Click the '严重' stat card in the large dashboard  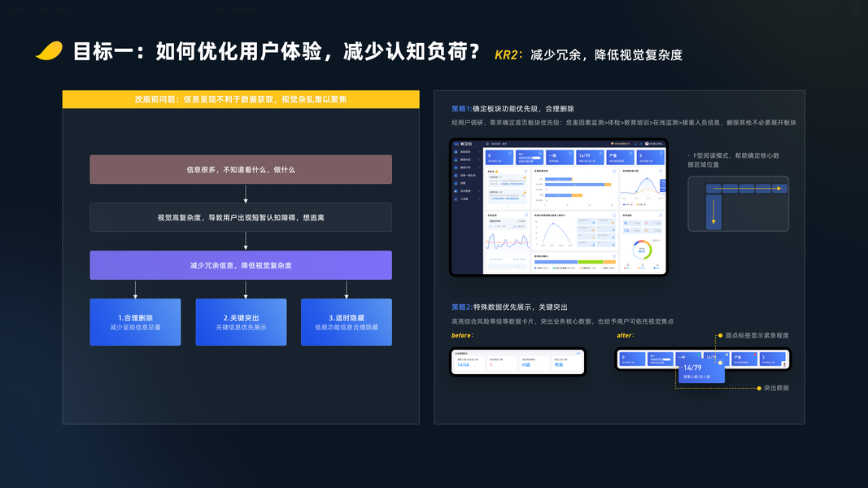coord(620,157)
